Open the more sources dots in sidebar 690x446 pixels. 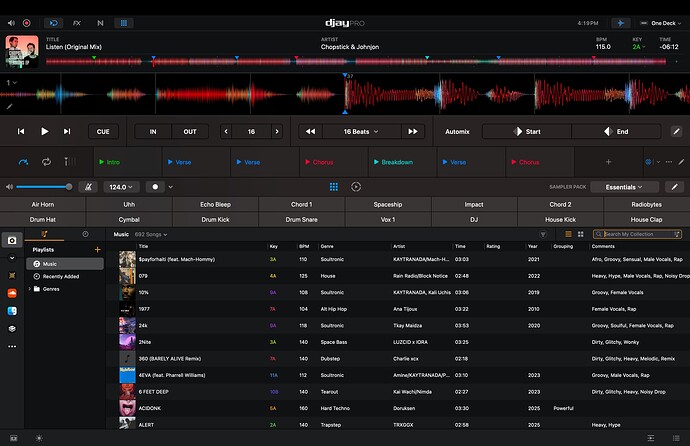12,347
